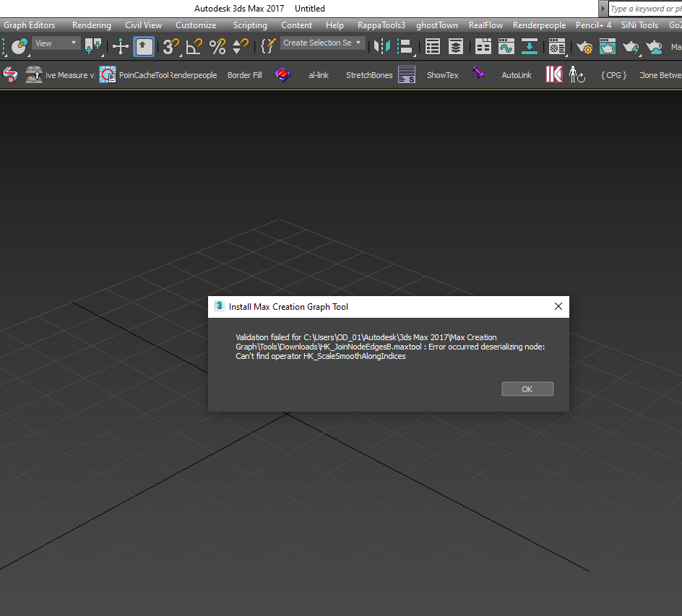This screenshot has height=616, width=682.
Task: Toggle the Angle Snap icon
Action: coord(194,46)
